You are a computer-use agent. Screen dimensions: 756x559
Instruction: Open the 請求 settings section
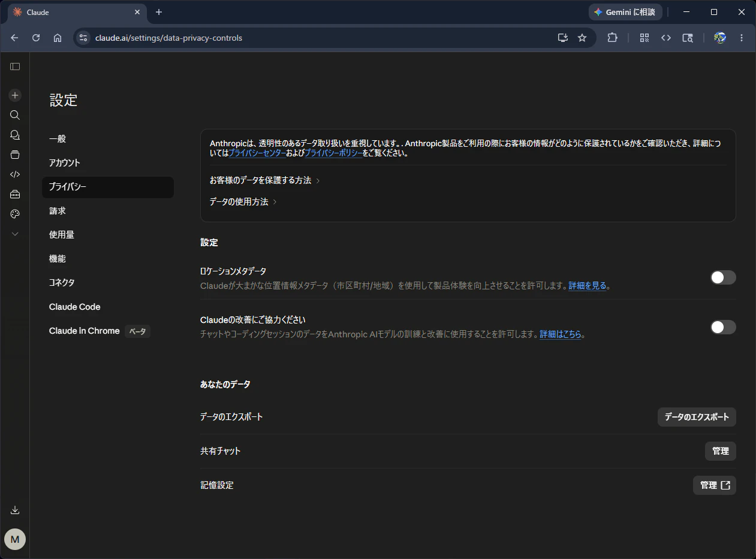coord(108,211)
